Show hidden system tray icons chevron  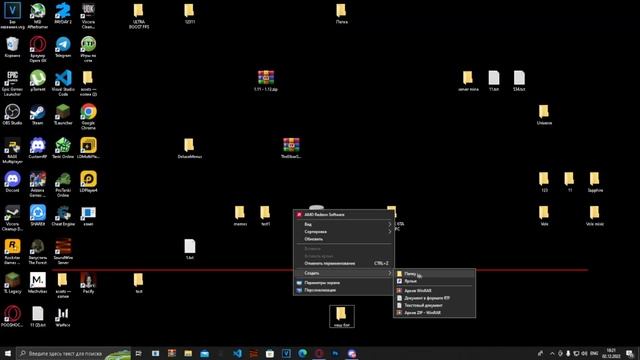552,353
